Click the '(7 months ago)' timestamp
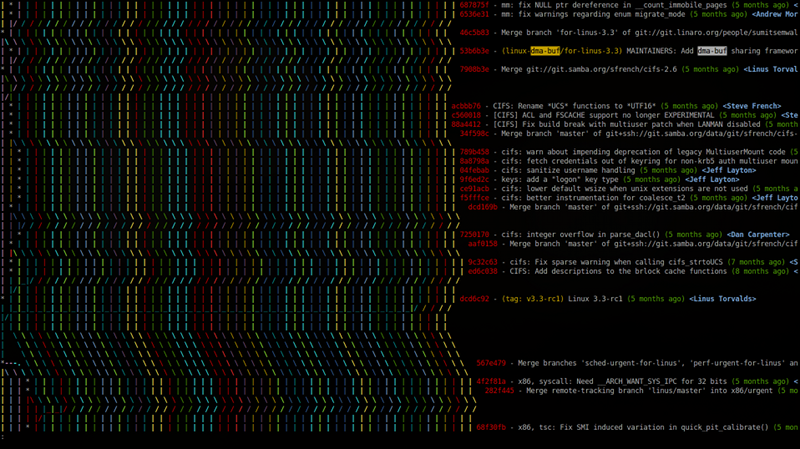 point(756,262)
